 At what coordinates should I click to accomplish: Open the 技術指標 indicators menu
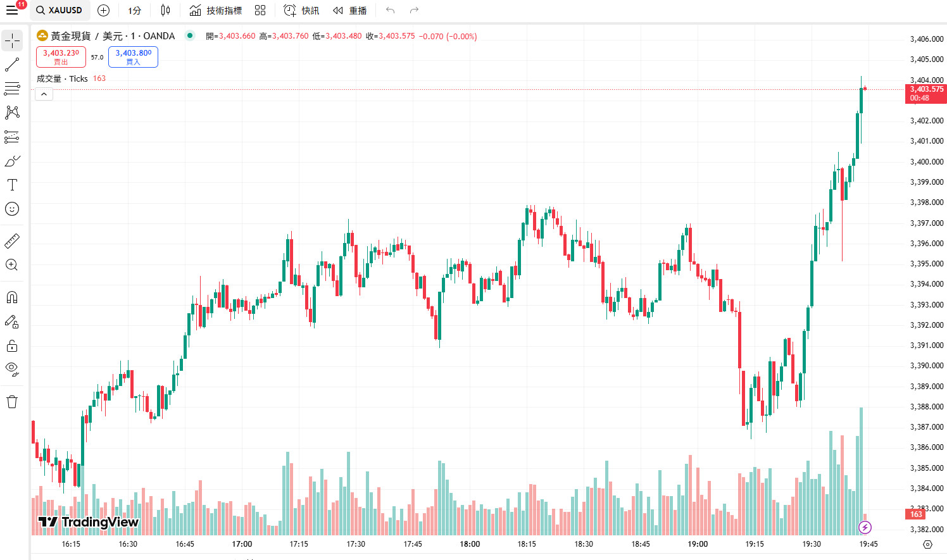click(x=216, y=11)
